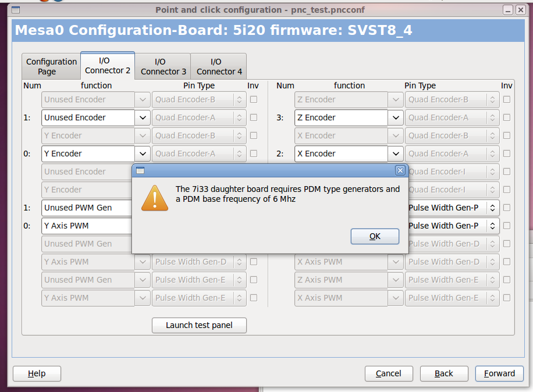
Task: Close the Point and click configuration window
Action: tap(520, 10)
